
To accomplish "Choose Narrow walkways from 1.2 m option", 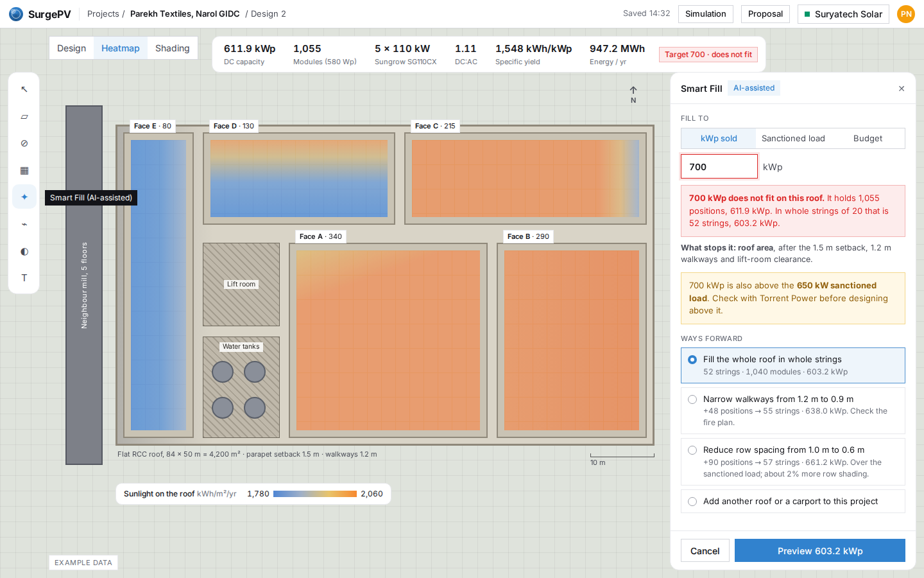I will coord(793,410).
